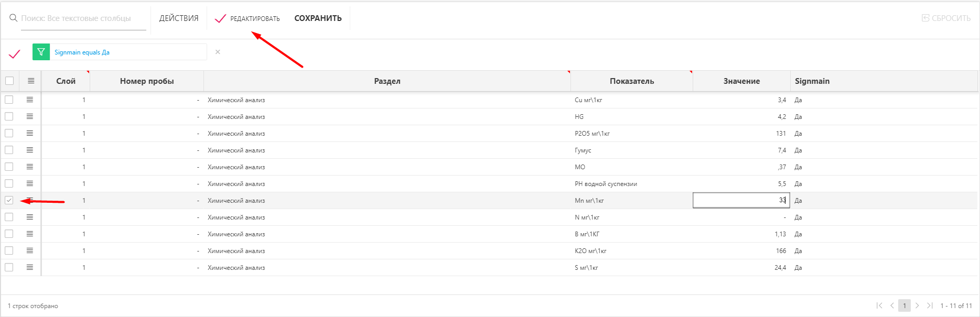Image resolution: width=980 pixels, height=317 pixels.
Task: Uncheck the Mn мг\1кг row checkbox
Action: pyautogui.click(x=9, y=200)
